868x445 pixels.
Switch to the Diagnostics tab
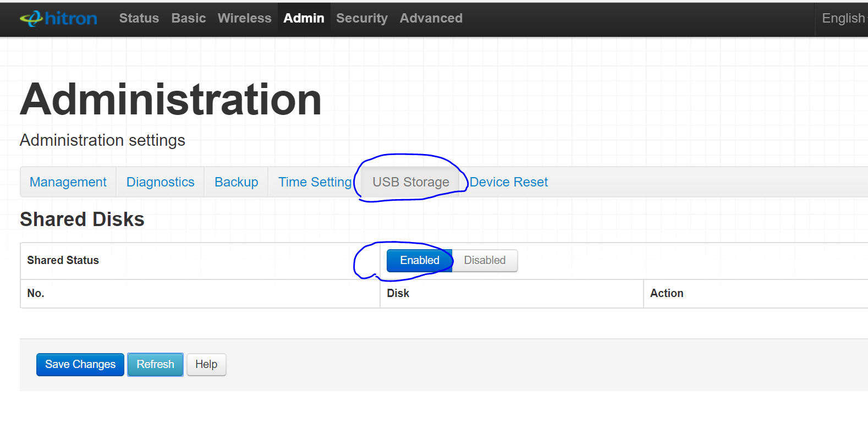coord(161,182)
